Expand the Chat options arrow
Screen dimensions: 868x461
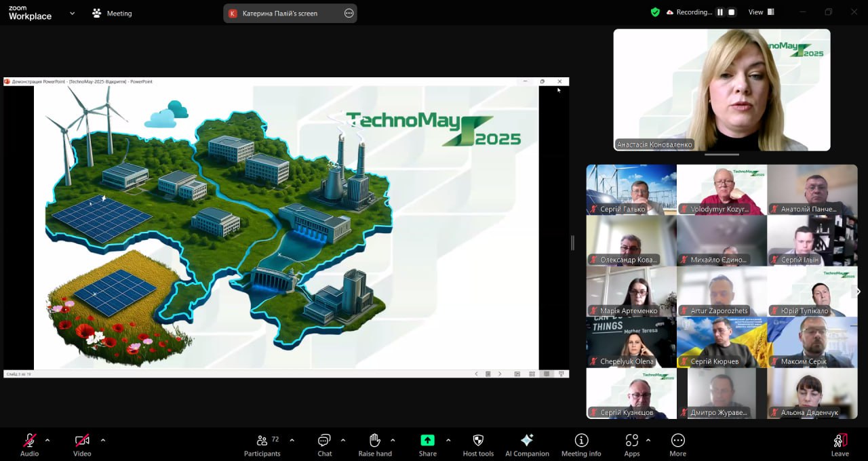342,440
